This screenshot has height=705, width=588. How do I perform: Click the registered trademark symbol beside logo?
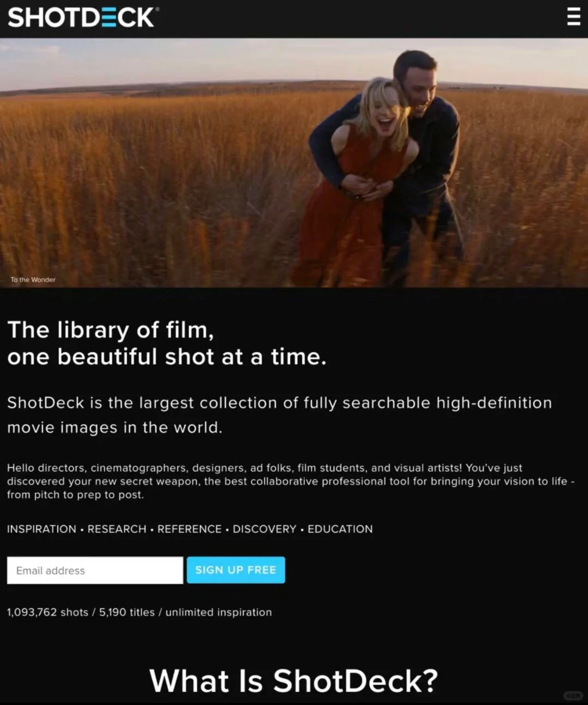pos(158,9)
